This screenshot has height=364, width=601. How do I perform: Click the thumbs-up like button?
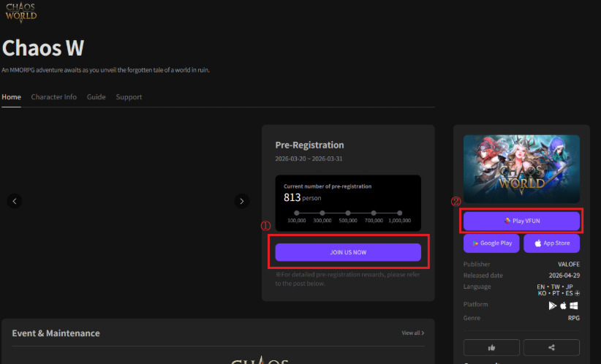491,347
